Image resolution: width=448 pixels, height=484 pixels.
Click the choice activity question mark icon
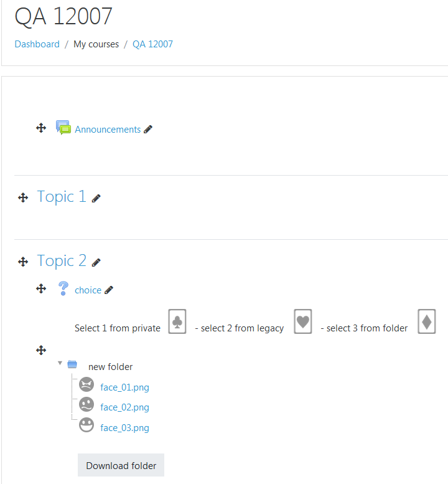coord(63,288)
